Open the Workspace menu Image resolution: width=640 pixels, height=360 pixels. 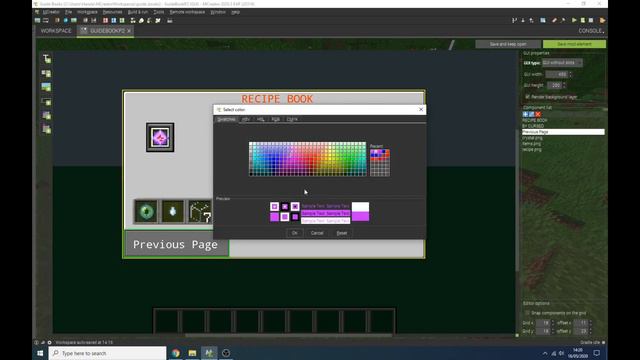pos(87,12)
